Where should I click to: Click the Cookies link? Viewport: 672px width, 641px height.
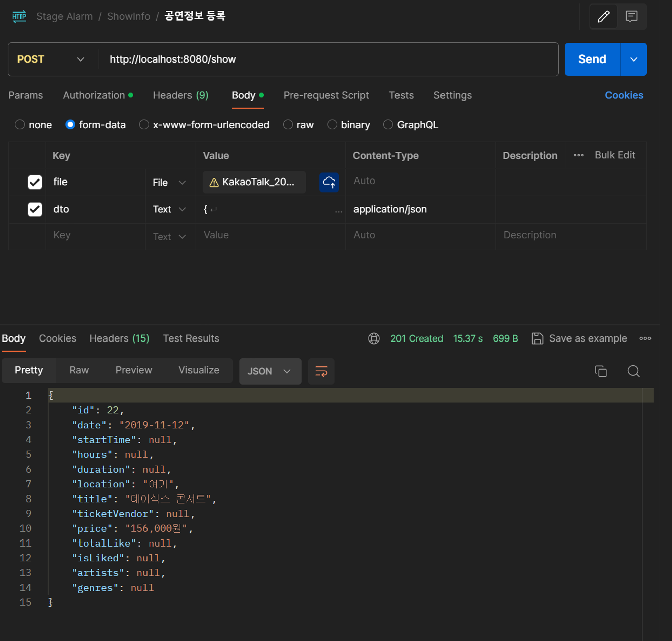pyautogui.click(x=624, y=95)
